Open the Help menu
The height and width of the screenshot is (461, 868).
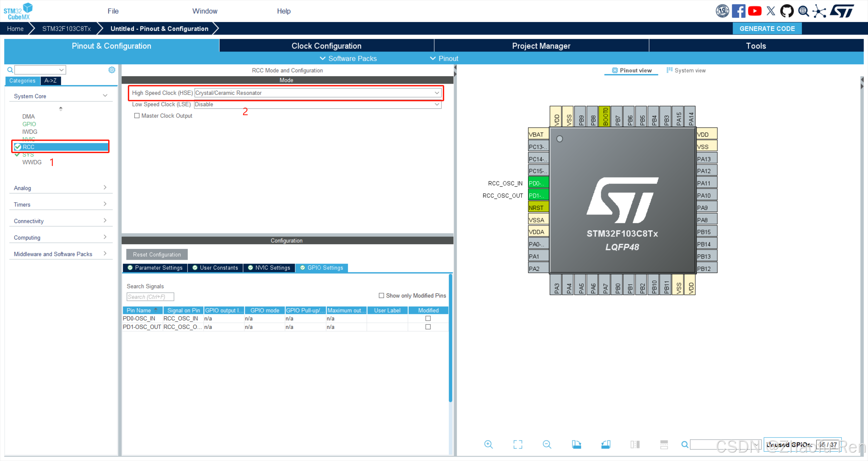coord(284,11)
